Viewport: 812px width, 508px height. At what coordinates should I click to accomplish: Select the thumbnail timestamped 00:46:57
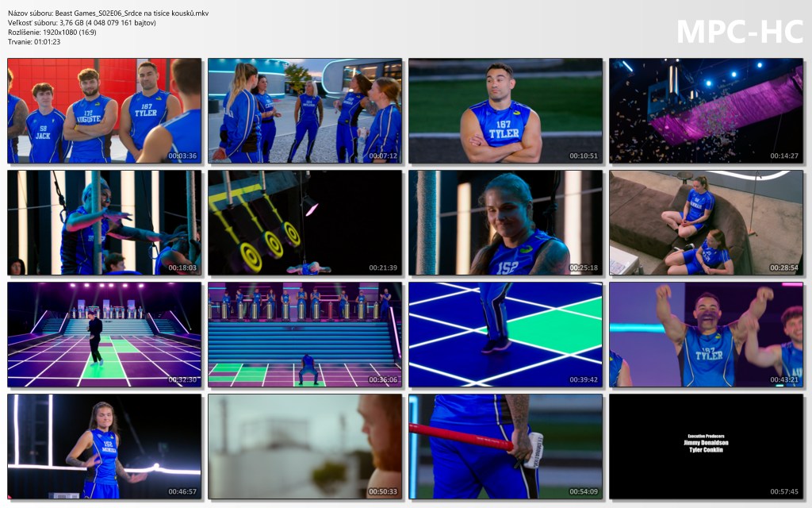(105, 446)
